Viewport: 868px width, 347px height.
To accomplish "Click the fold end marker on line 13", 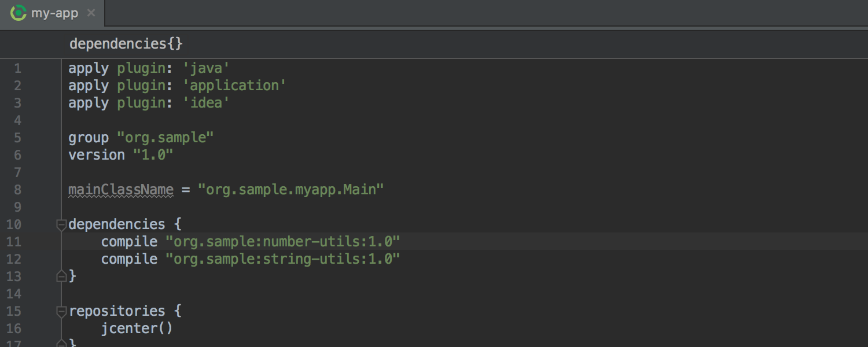I will tap(61, 276).
